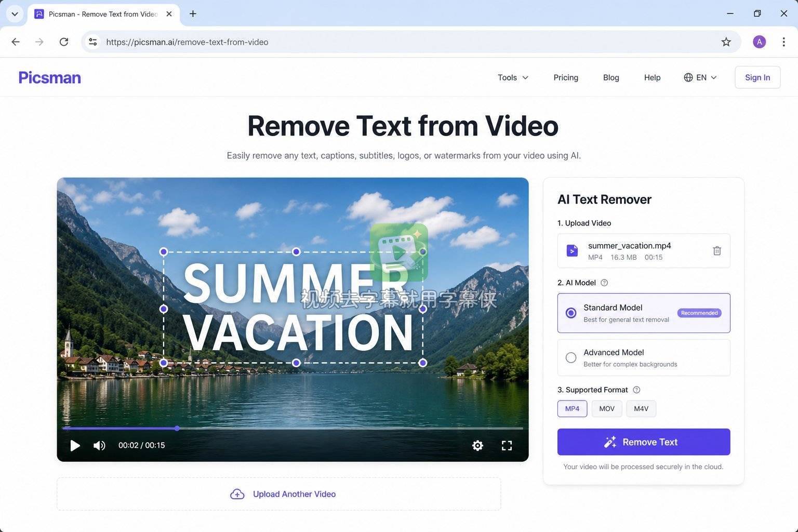Mute the video volume speaker icon
798x532 pixels.
click(99, 445)
